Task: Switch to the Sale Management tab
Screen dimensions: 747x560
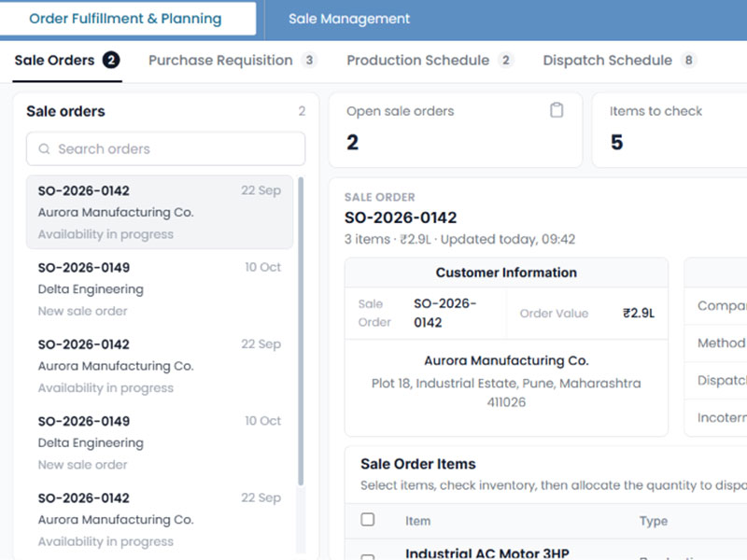Action: tap(348, 19)
